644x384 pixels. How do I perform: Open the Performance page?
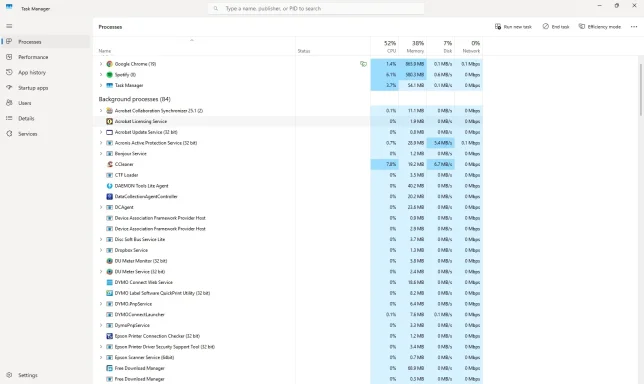[x=45, y=57]
